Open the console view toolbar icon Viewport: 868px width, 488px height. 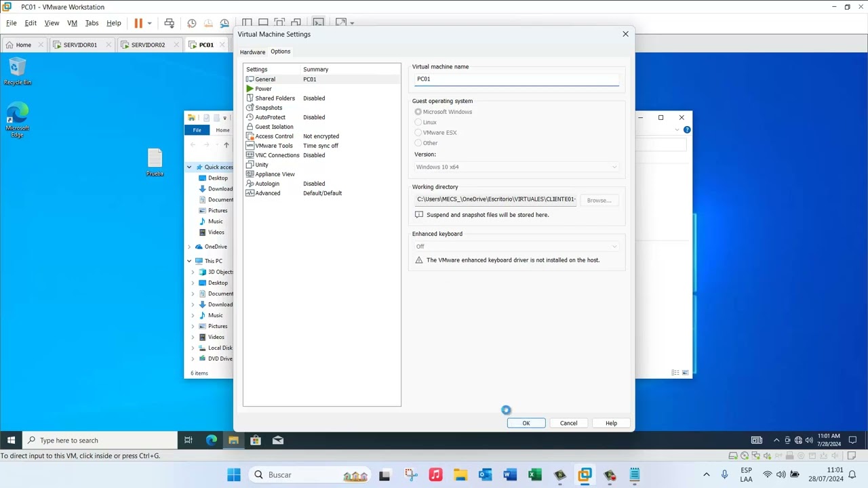click(x=319, y=23)
